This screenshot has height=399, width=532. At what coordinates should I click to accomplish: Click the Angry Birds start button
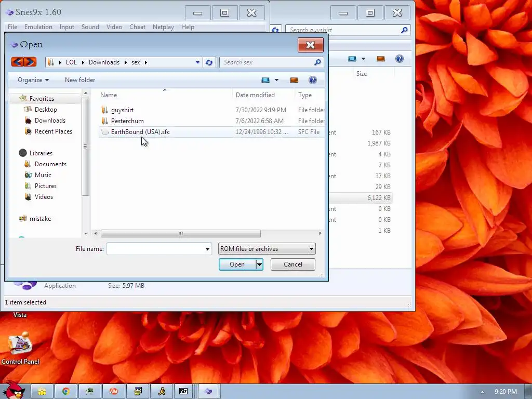14,390
